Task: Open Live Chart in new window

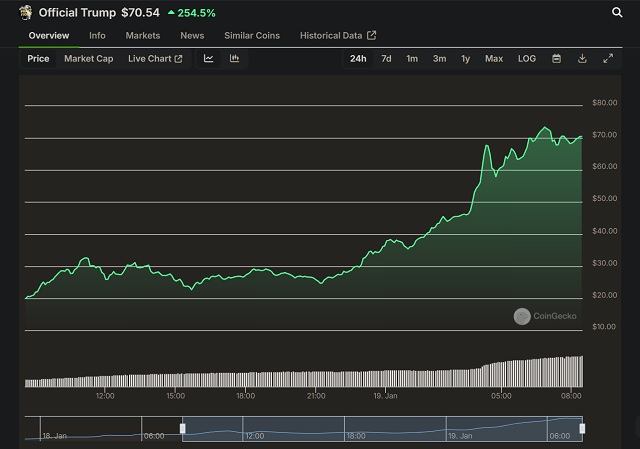Action: [155, 59]
